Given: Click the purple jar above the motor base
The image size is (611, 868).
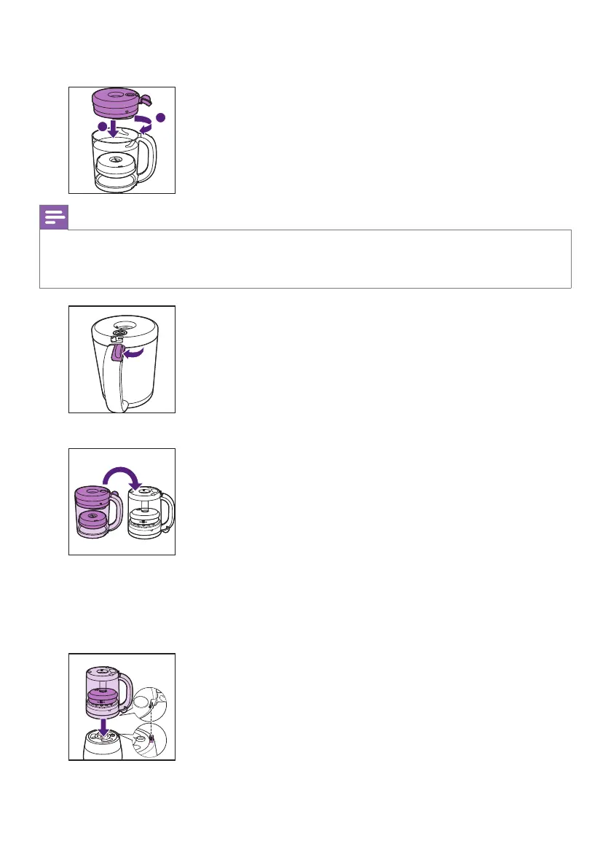Looking at the screenshot, I should (109, 692).
